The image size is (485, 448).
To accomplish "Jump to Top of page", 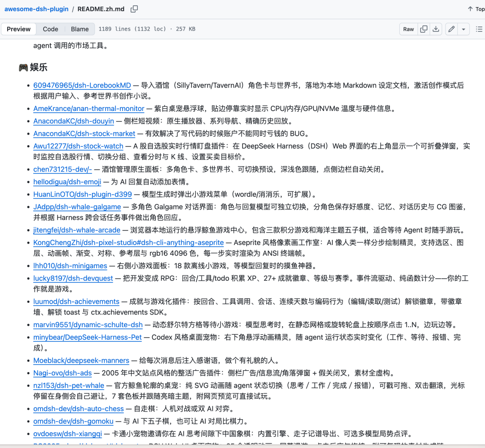I will (x=476, y=9).
